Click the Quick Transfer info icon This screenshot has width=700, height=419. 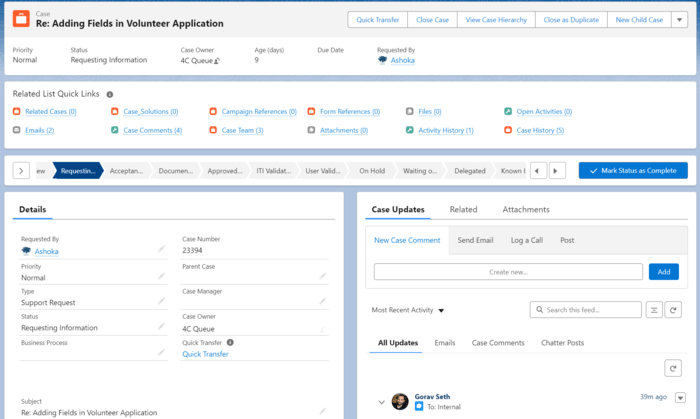(x=231, y=342)
